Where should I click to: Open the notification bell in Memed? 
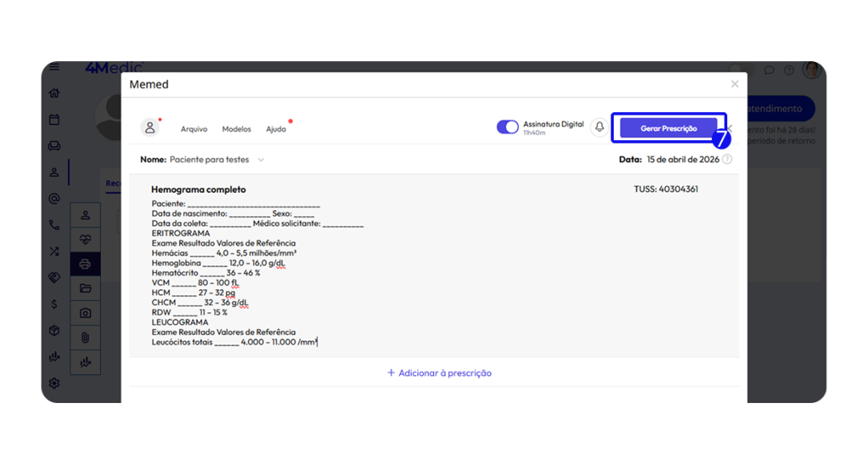tap(600, 127)
